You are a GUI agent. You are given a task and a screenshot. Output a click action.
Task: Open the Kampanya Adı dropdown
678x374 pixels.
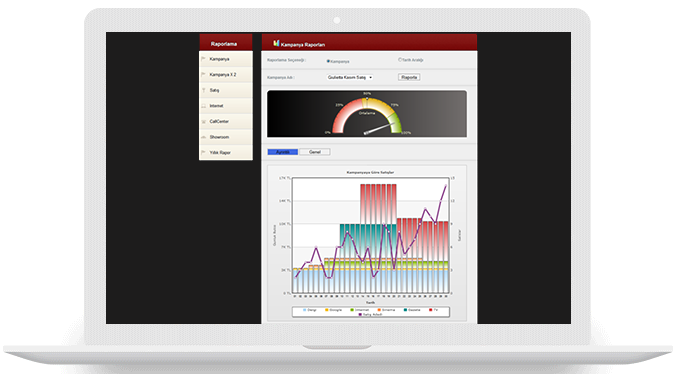point(350,77)
